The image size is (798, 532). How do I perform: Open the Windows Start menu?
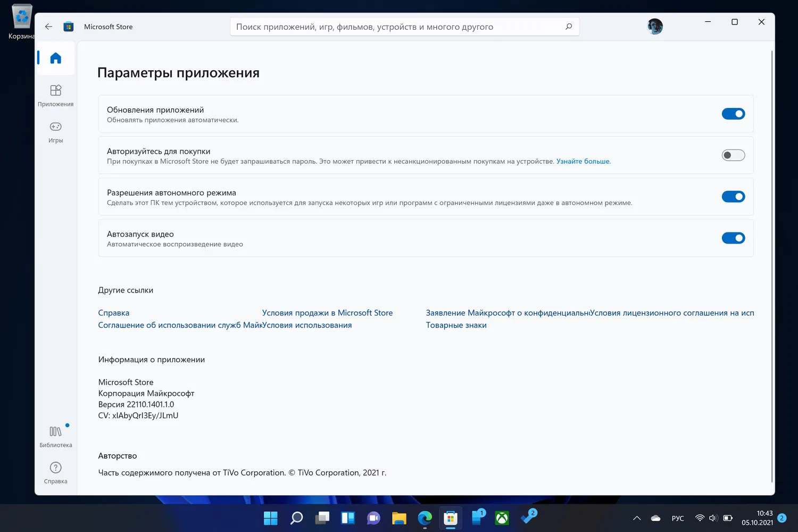[x=271, y=518]
